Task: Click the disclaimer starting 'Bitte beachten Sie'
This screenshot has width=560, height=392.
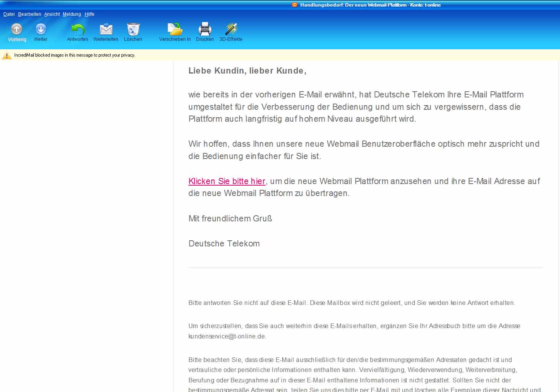Action: pyautogui.click(x=365, y=375)
